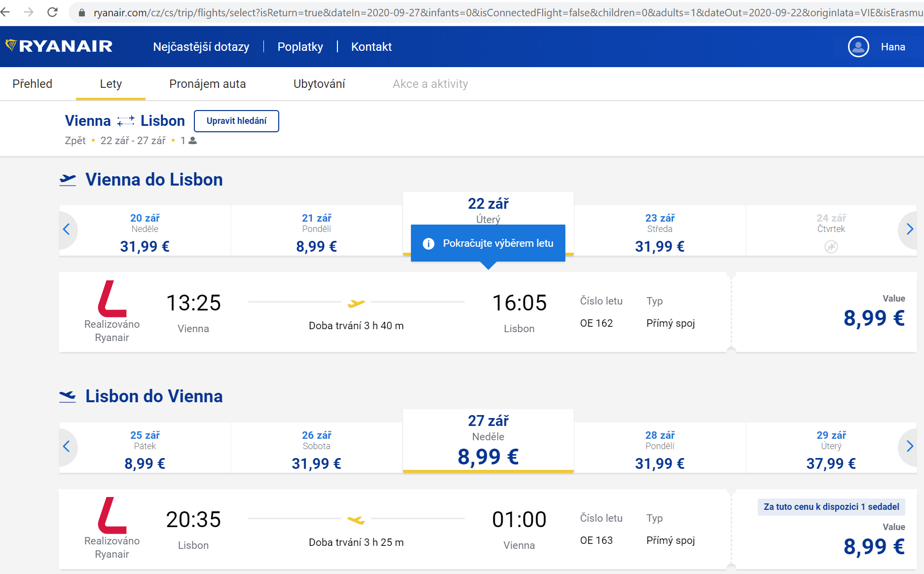
Task: Open the Kontakt link
Action: click(x=371, y=47)
